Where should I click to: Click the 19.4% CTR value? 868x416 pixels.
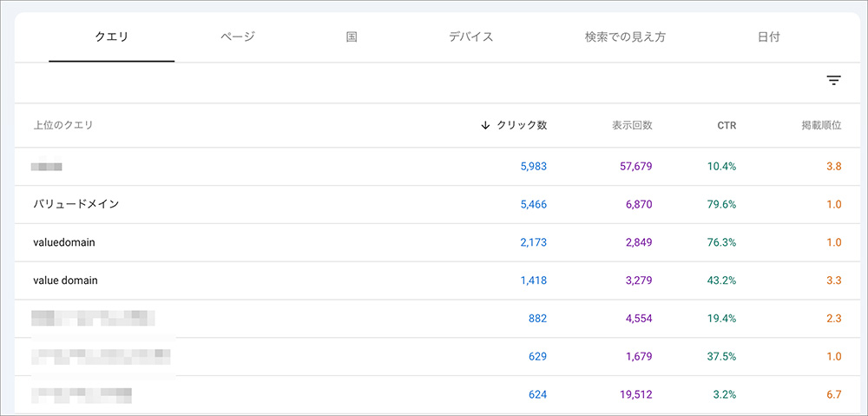point(722,319)
